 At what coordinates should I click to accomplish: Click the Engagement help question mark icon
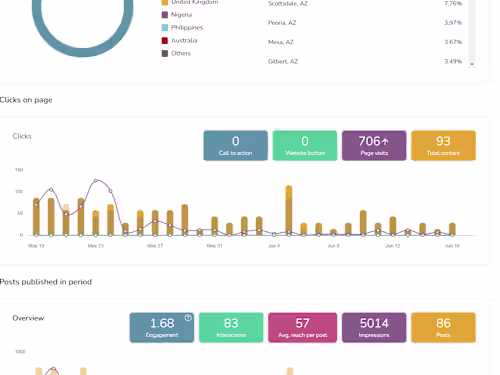pos(188,318)
